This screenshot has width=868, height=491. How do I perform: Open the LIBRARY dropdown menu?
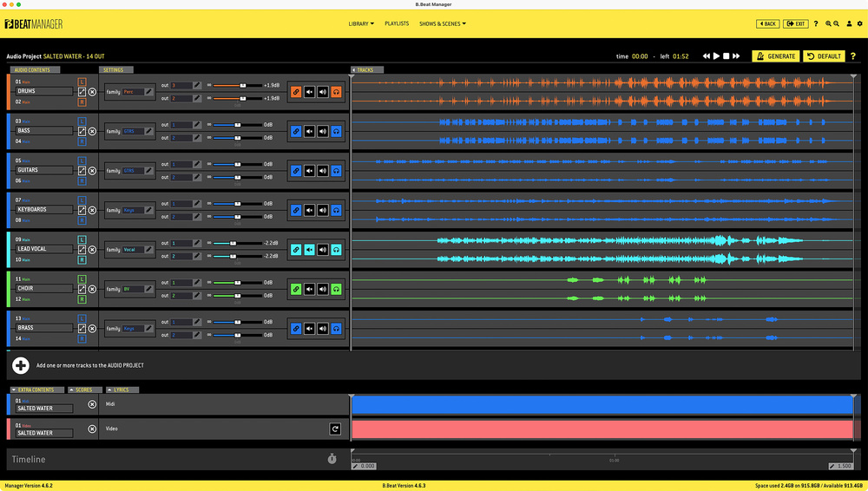coord(360,23)
